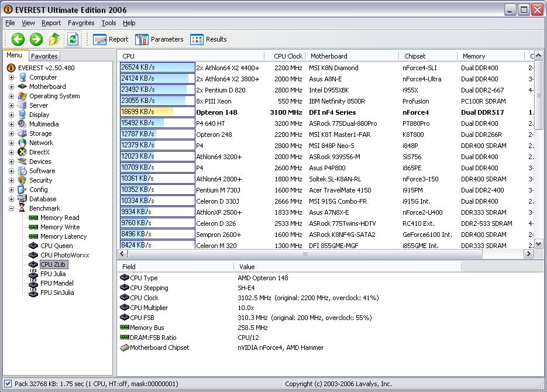
Task: Expand the Storage node
Action: (x=12, y=133)
